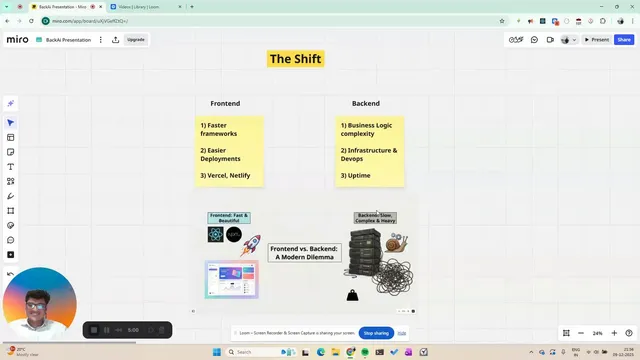Click the Loom webcam bubble
640x360 pixels.
[40, 303]
